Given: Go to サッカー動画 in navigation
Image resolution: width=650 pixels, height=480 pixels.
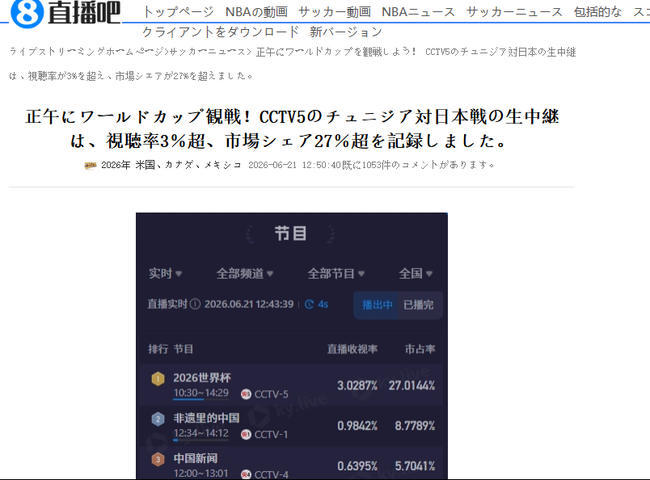Looking at the screenshot, I should [x=334, y=12].
